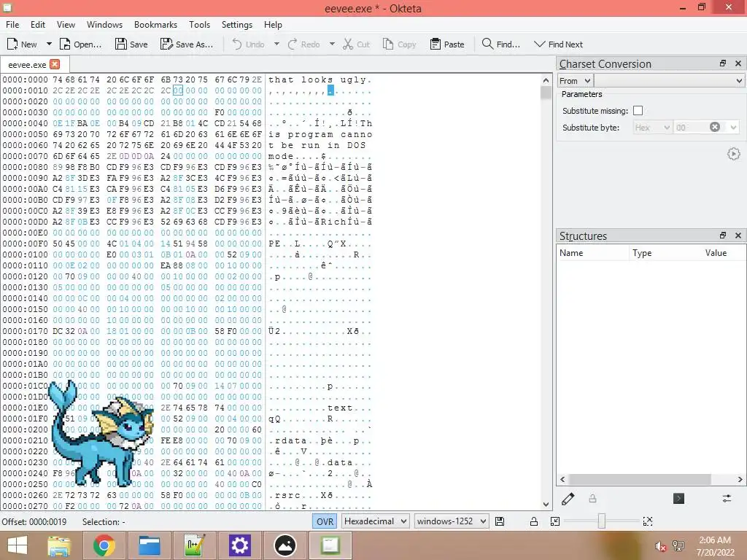Click the lock icon in Structures panel
The image size is (747, 560).
(x=592, y=499)
